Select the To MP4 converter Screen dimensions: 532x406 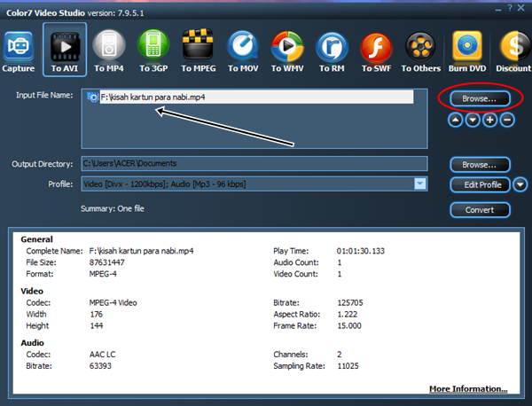tap(109, 51)
